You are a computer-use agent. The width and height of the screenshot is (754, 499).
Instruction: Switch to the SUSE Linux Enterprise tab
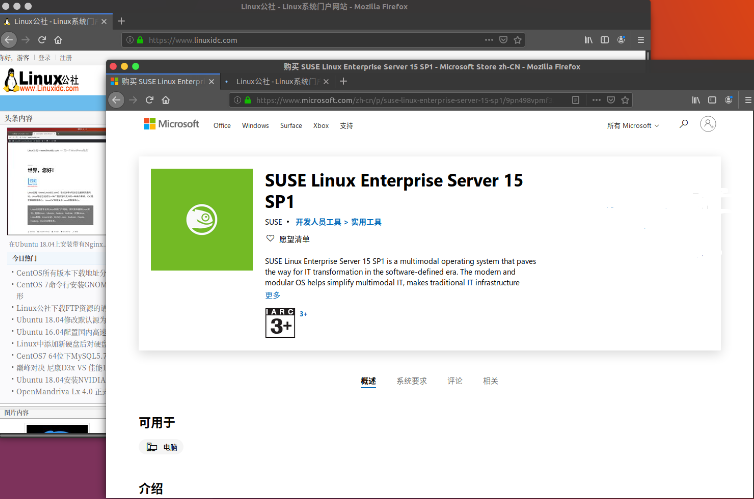click(163, 82)
